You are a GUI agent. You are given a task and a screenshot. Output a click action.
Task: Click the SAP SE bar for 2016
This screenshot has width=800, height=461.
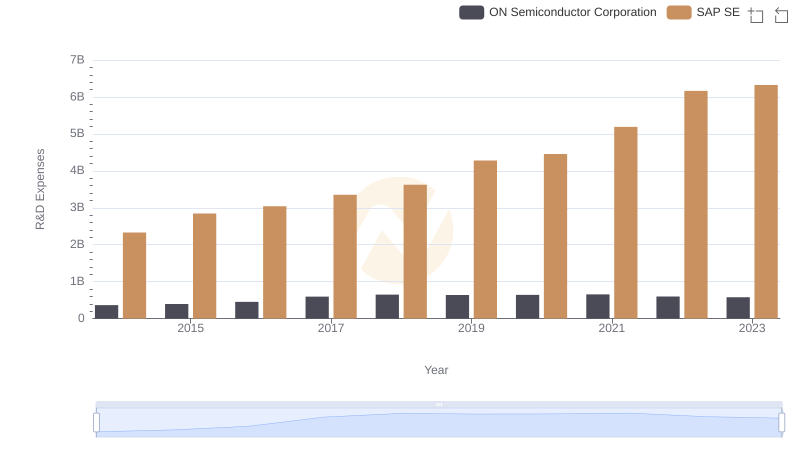click(x=274, y=262)
